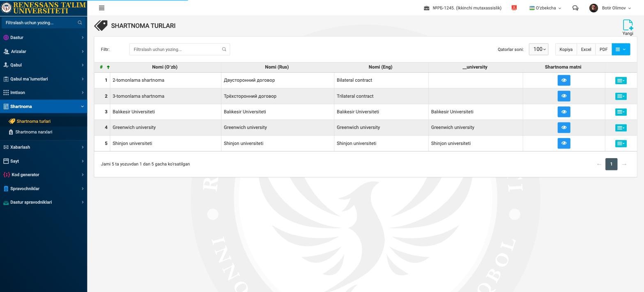This screenshot has width=644, height=292.
Task: Click the search icon in sidebar filter
Action: 80,23
